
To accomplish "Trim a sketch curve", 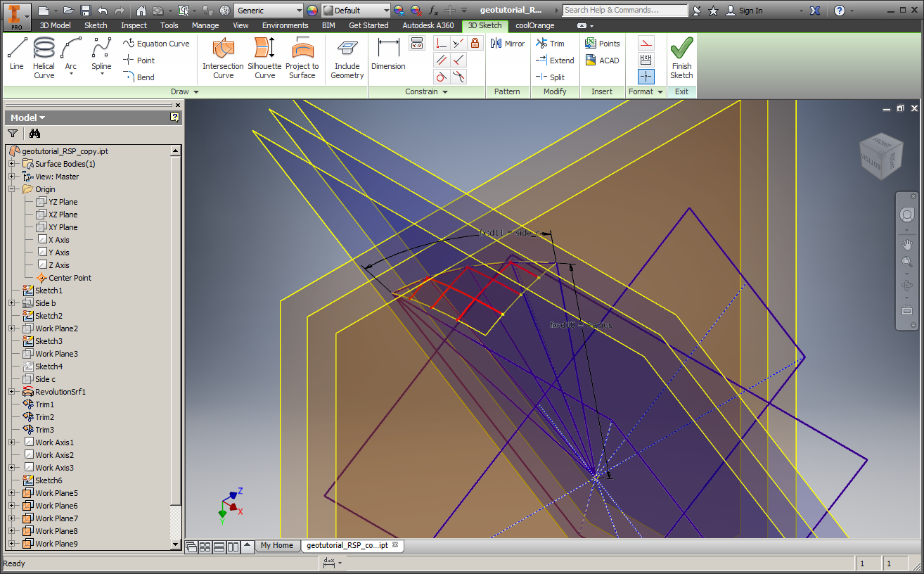I will [550, 44].
